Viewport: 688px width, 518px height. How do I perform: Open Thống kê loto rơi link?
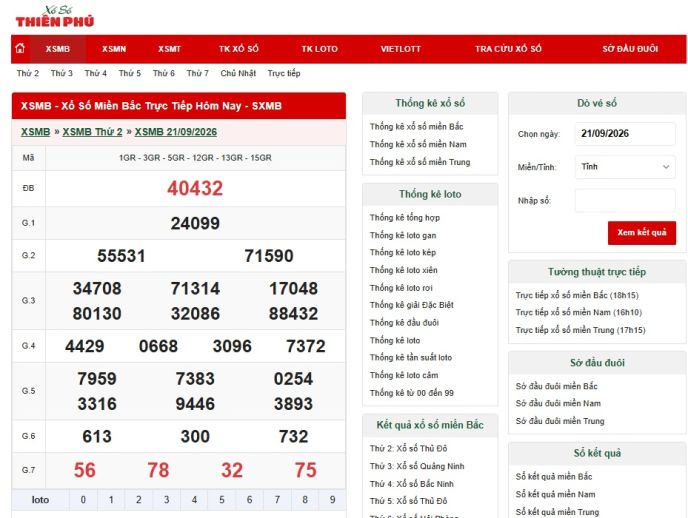[x=401, y=288]
